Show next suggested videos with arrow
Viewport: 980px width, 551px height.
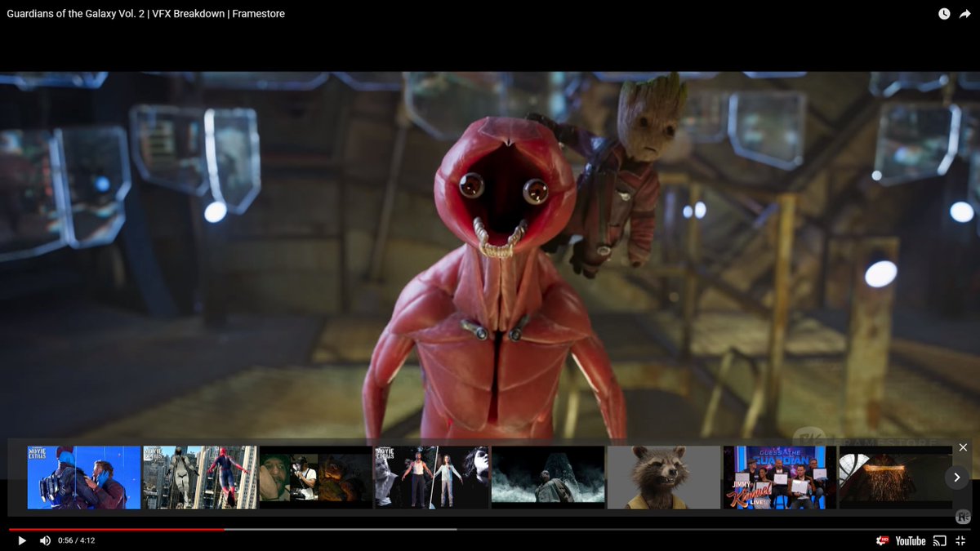click(x=957, y=478)
